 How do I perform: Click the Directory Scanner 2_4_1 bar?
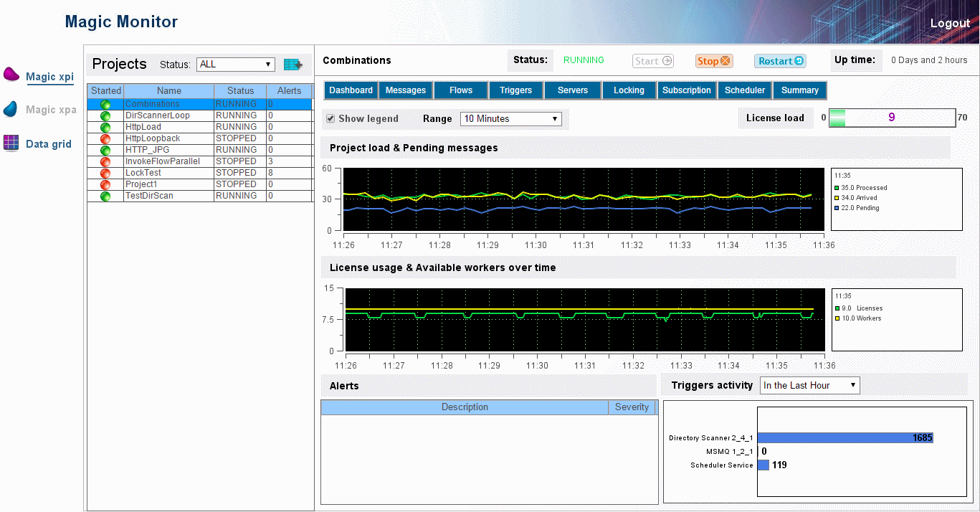coord(845,437)
